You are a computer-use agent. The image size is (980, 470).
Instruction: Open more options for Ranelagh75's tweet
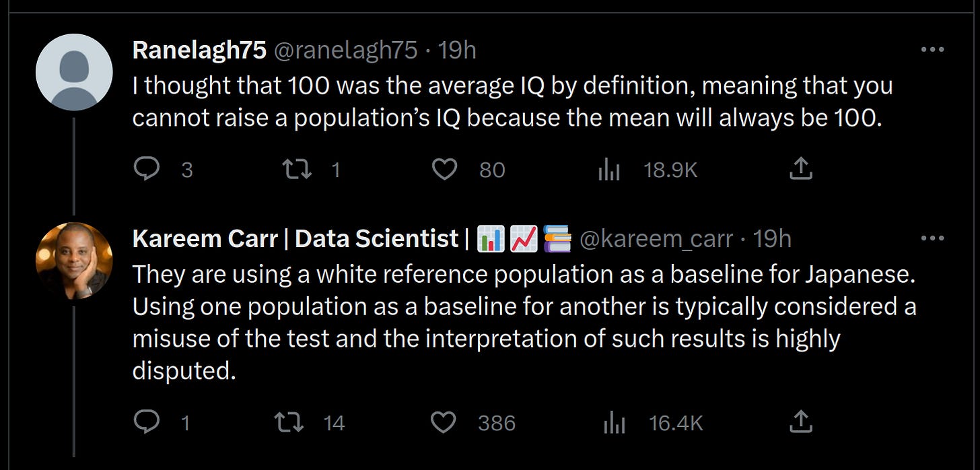932,50
